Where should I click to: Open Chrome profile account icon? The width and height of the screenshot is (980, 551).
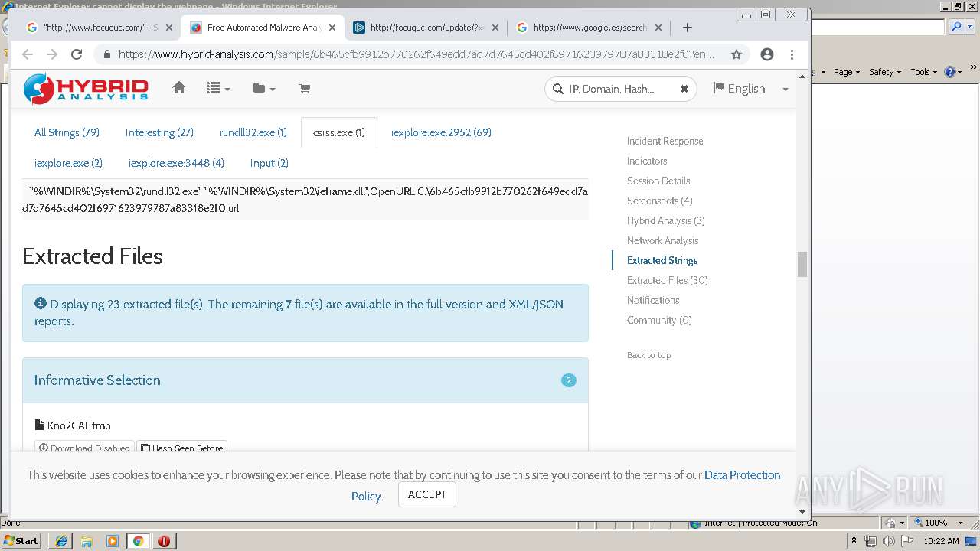point(767,54)
